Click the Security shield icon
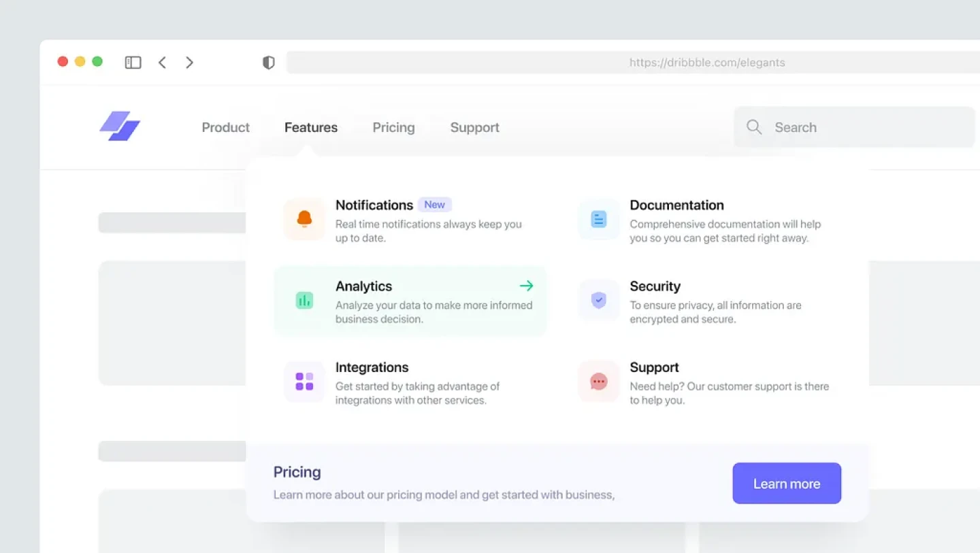 (599, 300)
